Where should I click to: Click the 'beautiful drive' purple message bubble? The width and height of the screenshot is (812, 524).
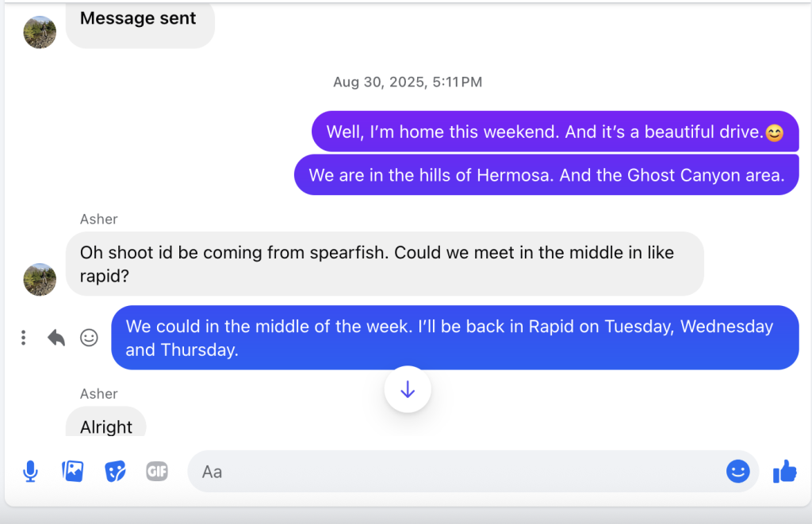pyautogui.click(x=554, y=132)
